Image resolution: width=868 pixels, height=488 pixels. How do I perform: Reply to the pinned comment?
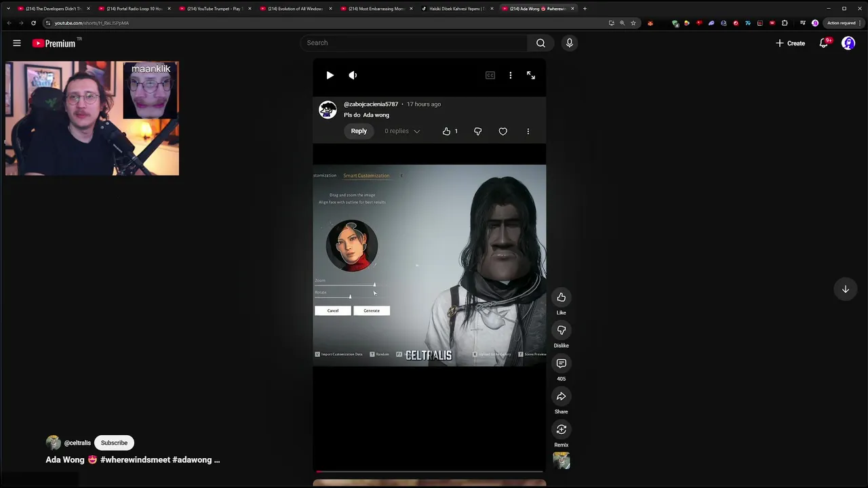pos(359,131)
